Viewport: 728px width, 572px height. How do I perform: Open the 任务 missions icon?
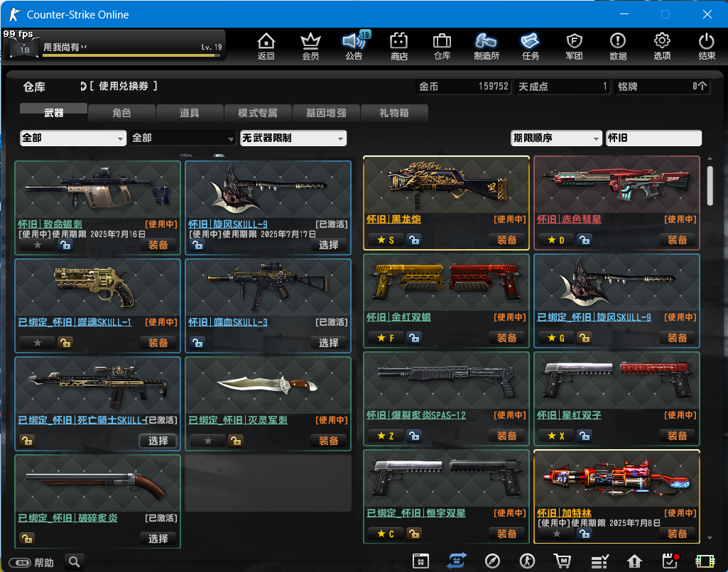pos(531,46)
